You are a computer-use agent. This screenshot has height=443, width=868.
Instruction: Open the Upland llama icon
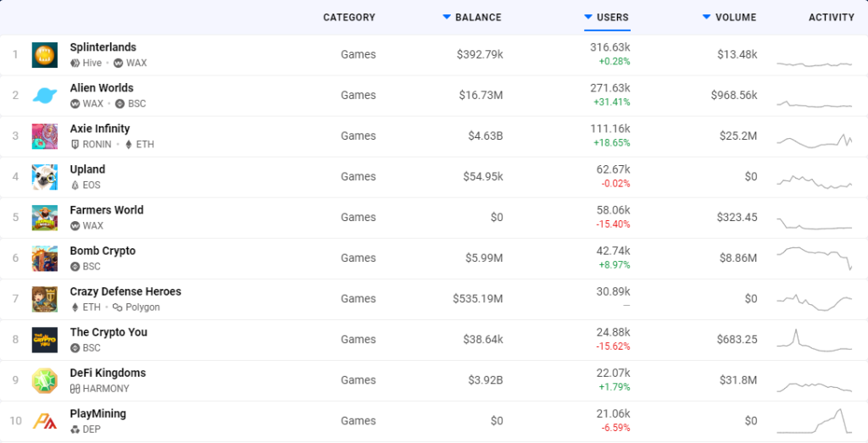click(x=44, y=177)
